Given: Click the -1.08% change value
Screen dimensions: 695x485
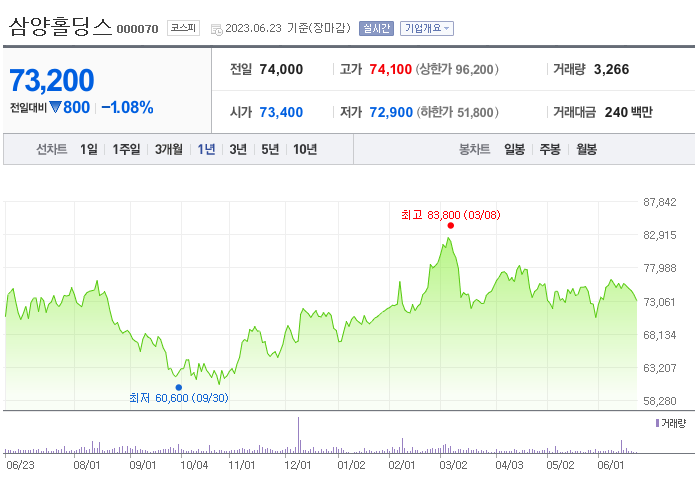Looking at the screenshot, I should pyautogui.click(x=128, y=107).
